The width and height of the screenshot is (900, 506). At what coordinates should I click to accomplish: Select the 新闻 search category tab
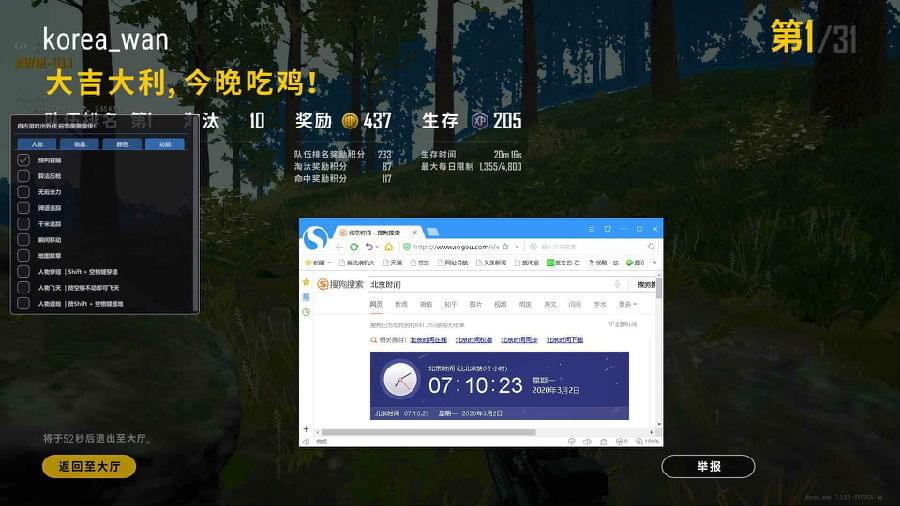[401, 304]
